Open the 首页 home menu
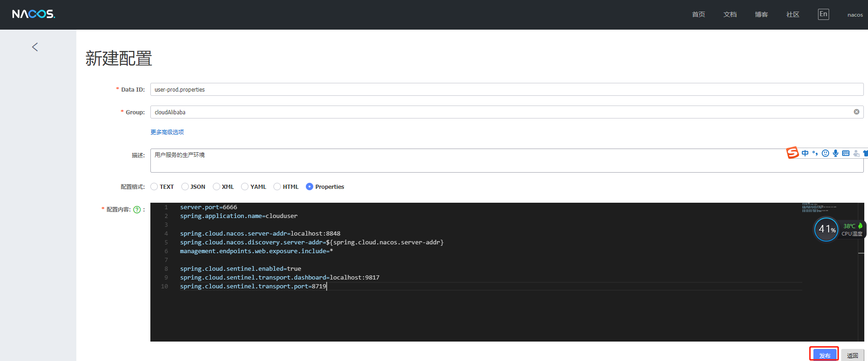This screenshot has width=868, height=361. point(698,14)
